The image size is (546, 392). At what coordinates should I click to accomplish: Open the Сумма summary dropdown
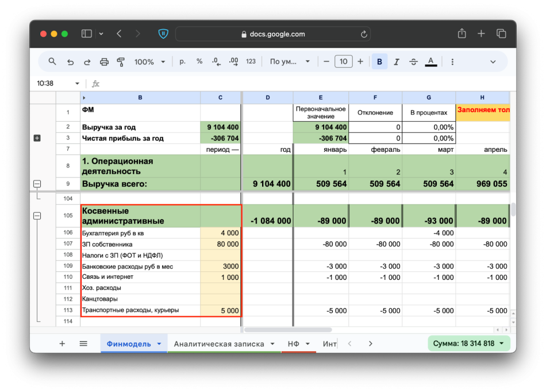(469, 344)
